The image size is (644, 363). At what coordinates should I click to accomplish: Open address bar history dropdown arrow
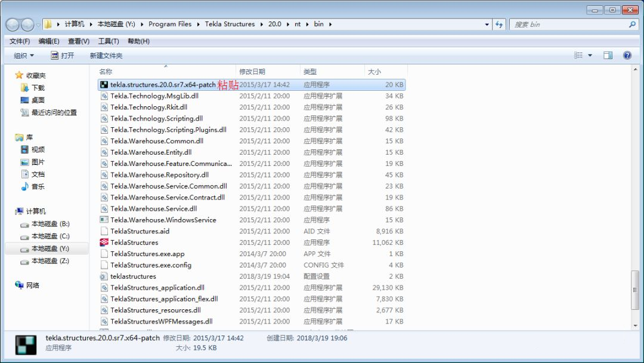(487, 24)
